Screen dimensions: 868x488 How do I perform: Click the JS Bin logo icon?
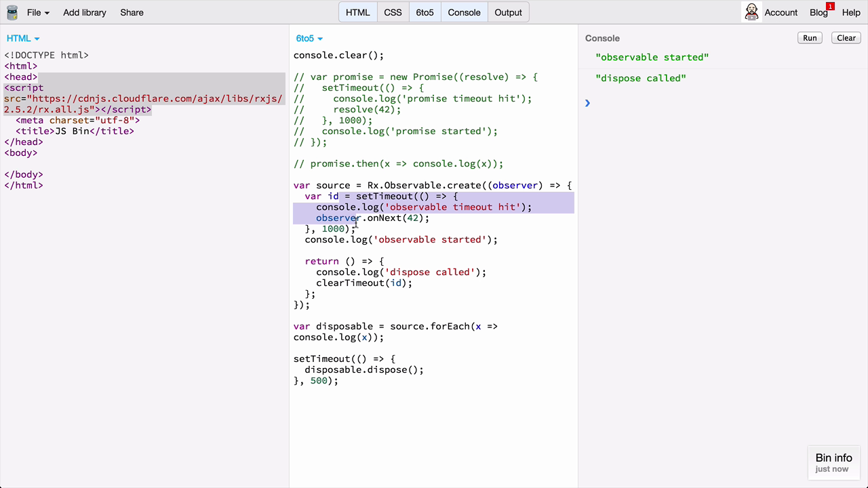point(12,12)
